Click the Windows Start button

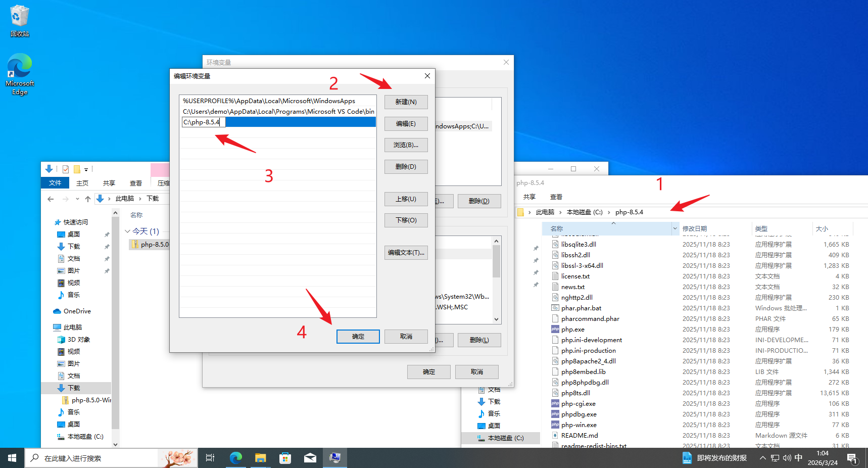tap(12, 458)
